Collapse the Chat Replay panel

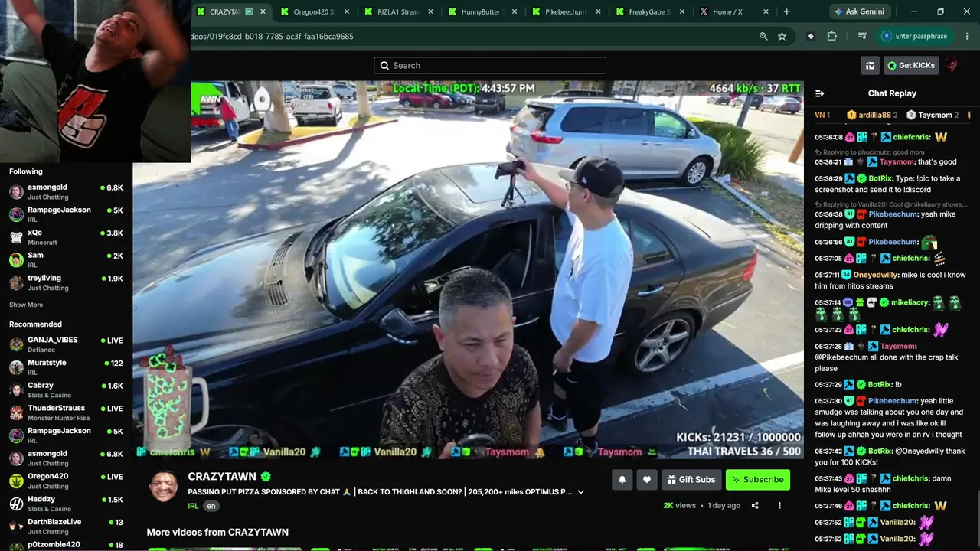819,93
